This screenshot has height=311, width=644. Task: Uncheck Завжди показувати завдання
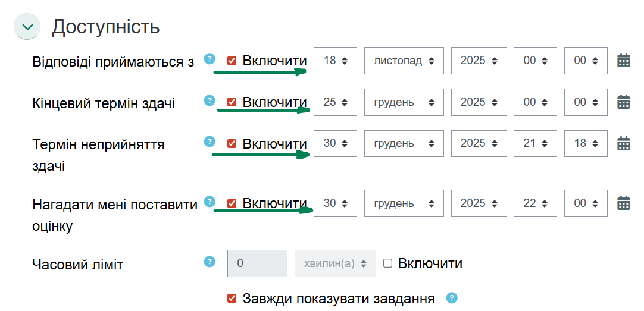point(232,298)
